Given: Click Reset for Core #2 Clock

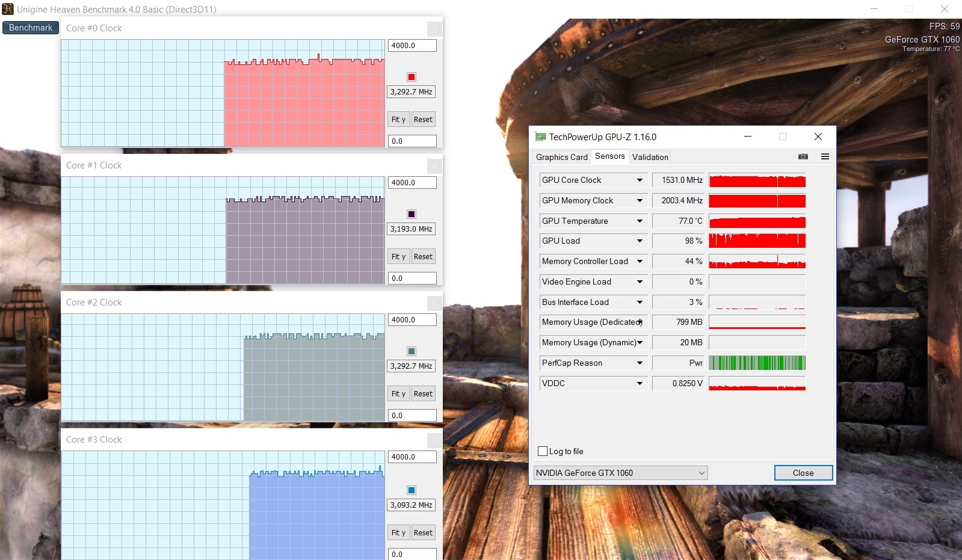Looking at the screenshot, I should pos(423,394).
